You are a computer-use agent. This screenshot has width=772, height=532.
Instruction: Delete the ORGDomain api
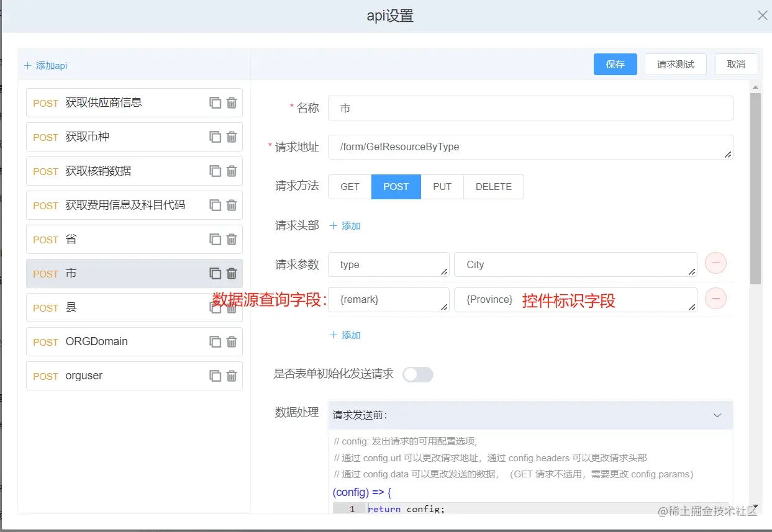[232, 341]
